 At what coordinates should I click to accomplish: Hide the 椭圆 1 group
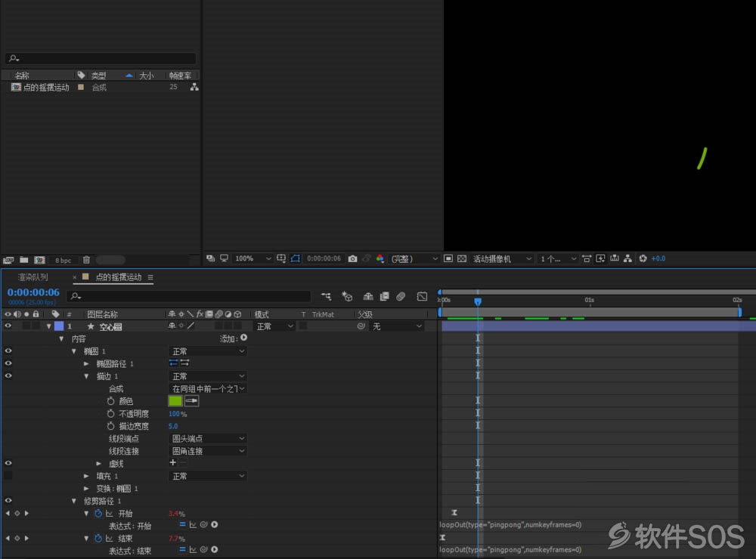point(8,351)
